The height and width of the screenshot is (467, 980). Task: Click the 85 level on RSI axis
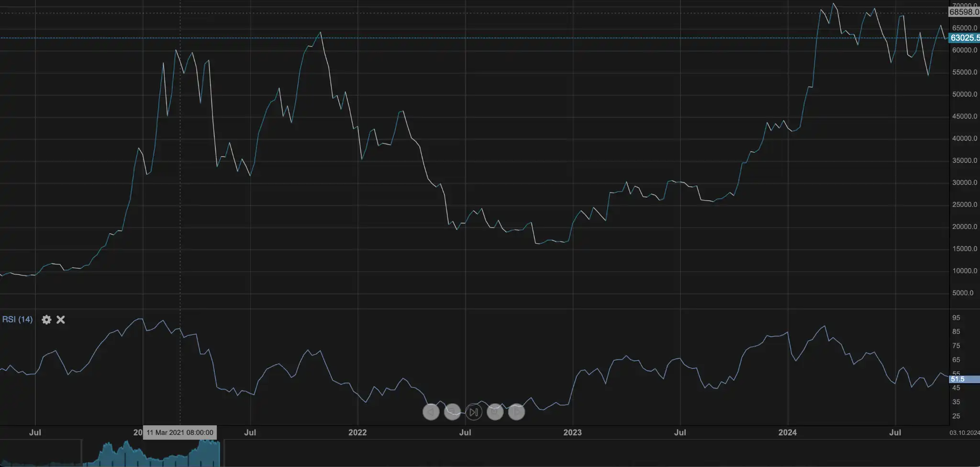956,331
